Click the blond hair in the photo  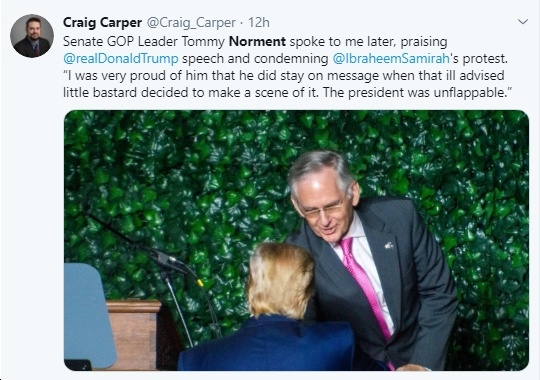[281, 279]
